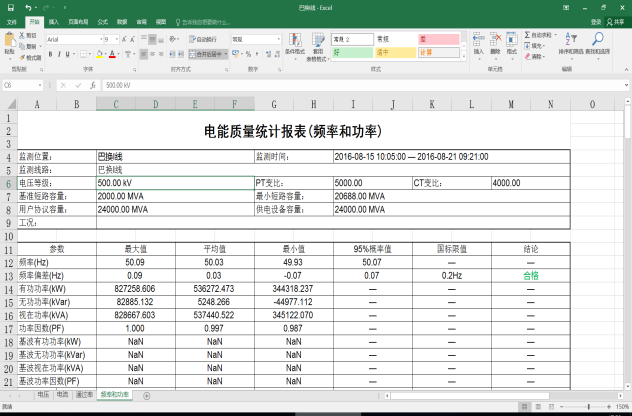The image size is (632, 416).
Task: Open the Conditional Formatting menu
Action: (295, 46)
